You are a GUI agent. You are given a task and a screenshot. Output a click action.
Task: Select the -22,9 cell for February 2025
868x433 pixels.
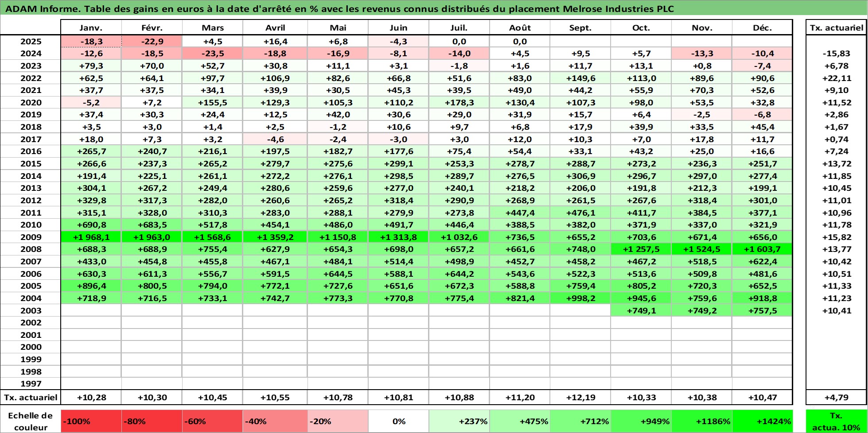(x=152, y=42)
